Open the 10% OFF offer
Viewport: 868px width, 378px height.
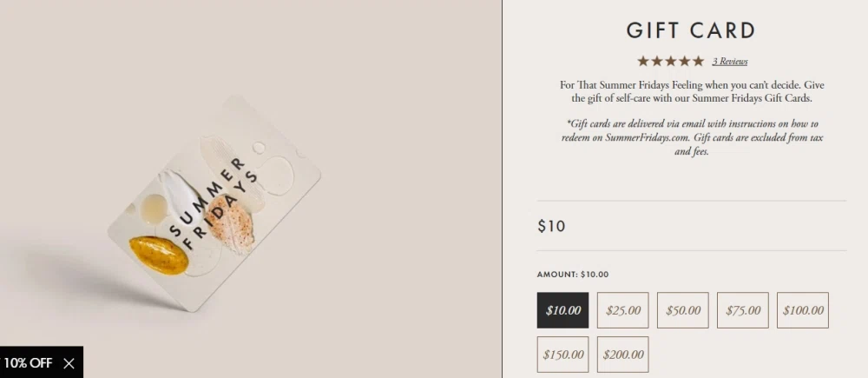(x=28, y=363)
